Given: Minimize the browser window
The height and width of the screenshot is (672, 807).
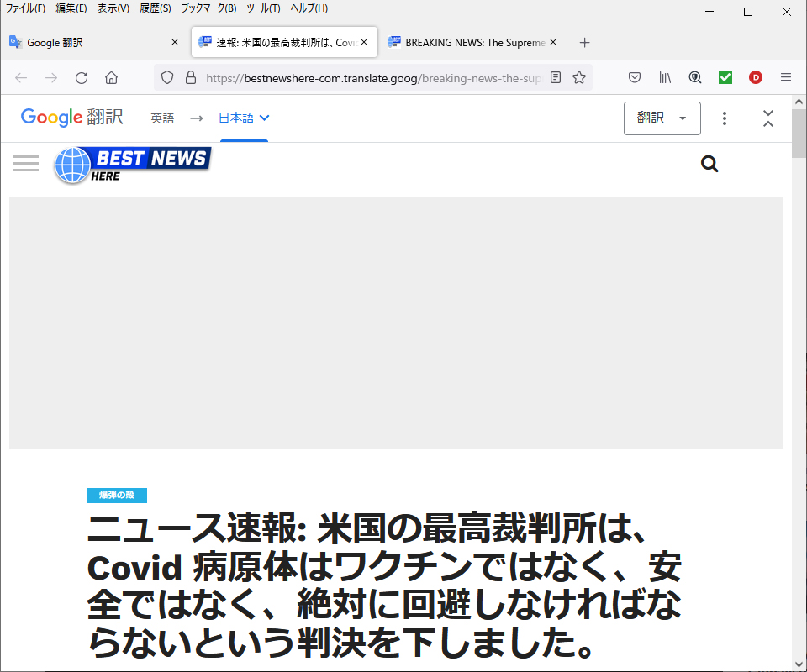Looking at the screenshot, I should coord(709,11).
